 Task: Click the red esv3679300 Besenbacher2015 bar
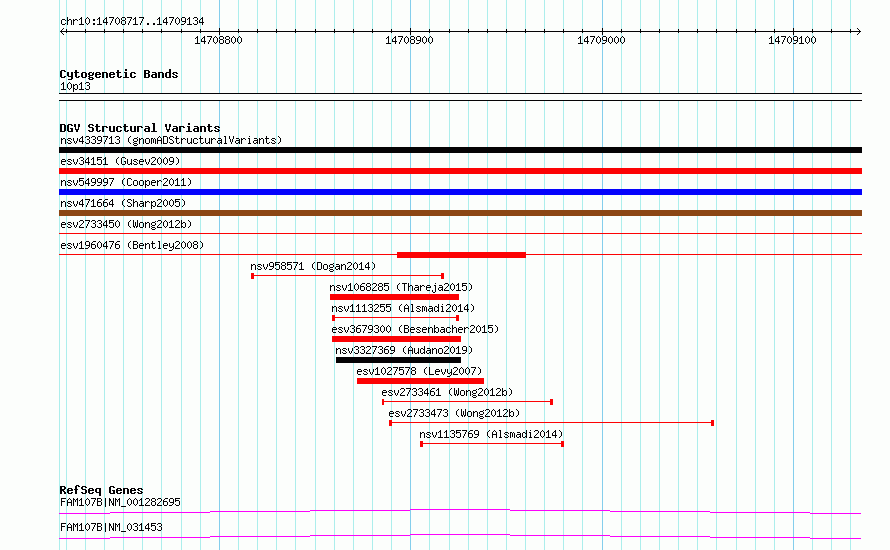coord(396,339)
